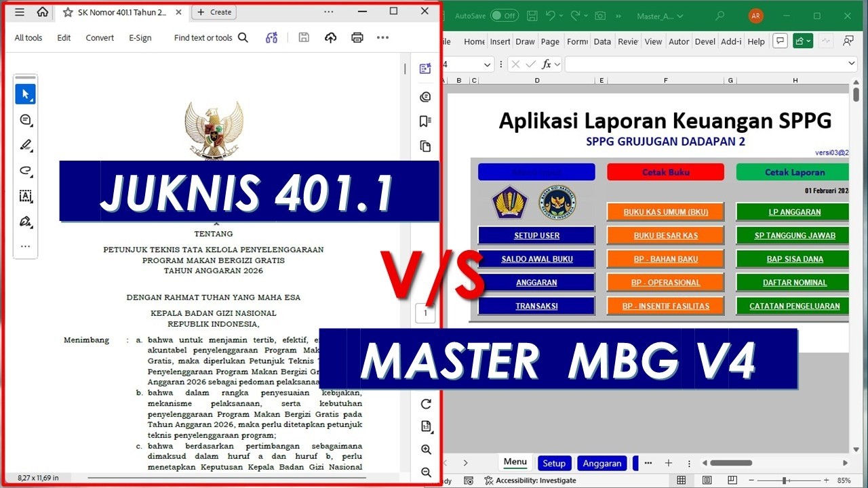Open the Excel Insert ribbon tab

coord(500,41)
